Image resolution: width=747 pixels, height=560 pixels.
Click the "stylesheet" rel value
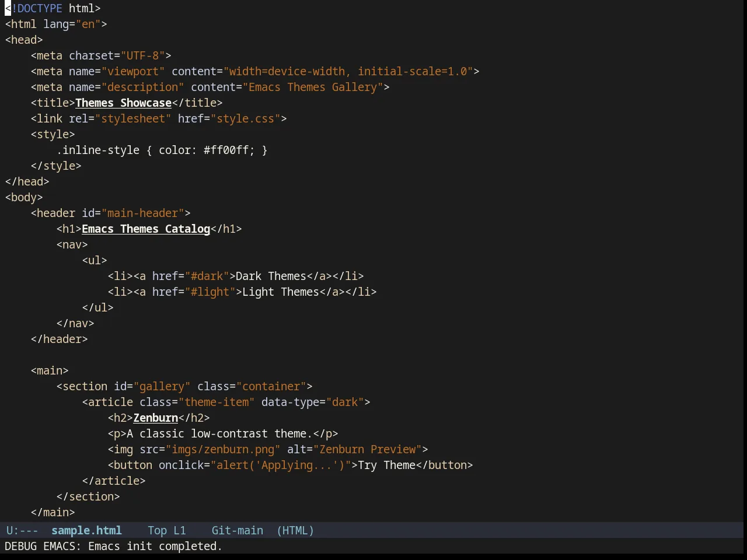[x=133, y=118]
